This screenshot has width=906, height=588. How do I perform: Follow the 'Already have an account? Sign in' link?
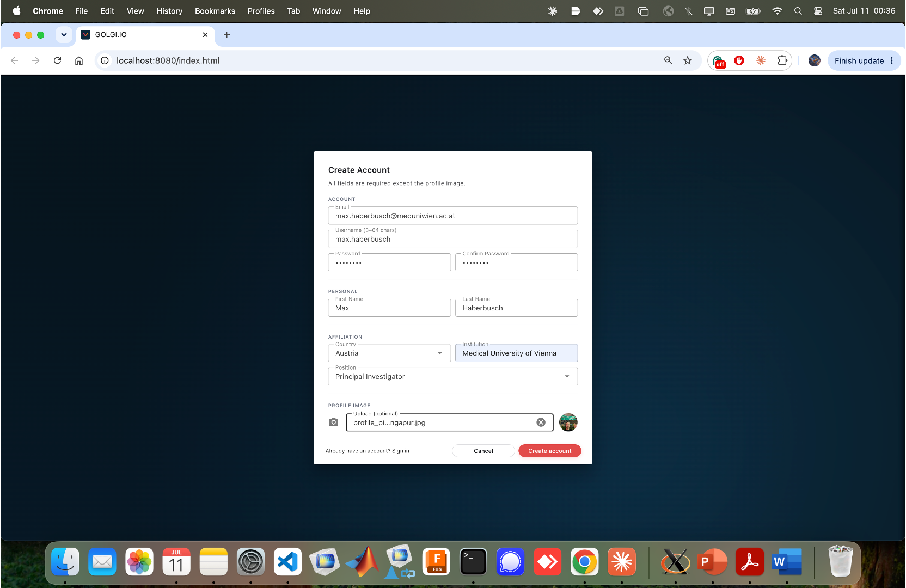[x=367, y=451]
